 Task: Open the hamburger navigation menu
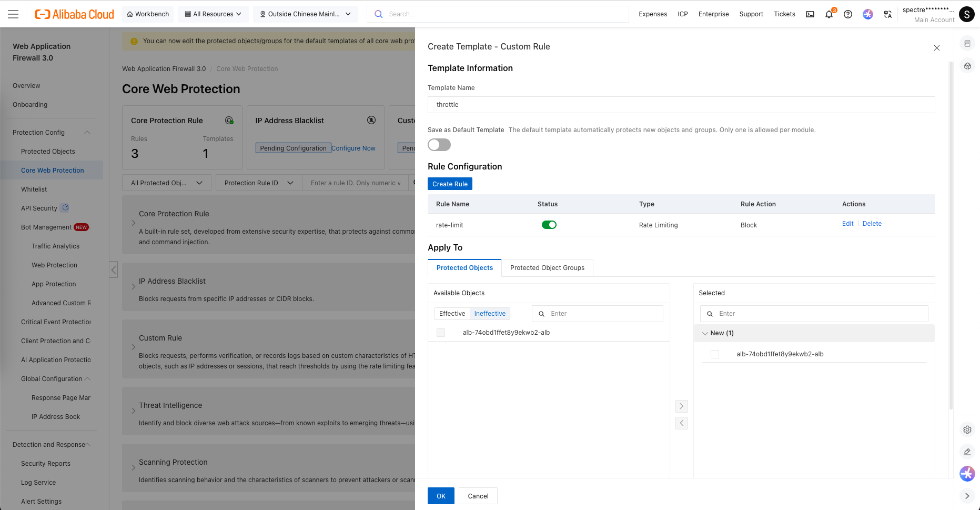point(13,14)
